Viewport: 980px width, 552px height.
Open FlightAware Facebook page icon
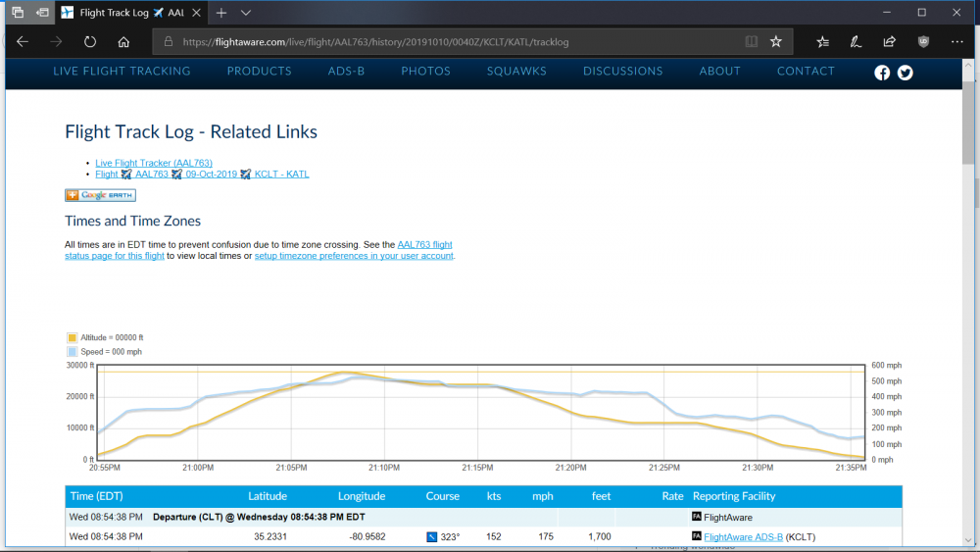click(x=882, y=73)
